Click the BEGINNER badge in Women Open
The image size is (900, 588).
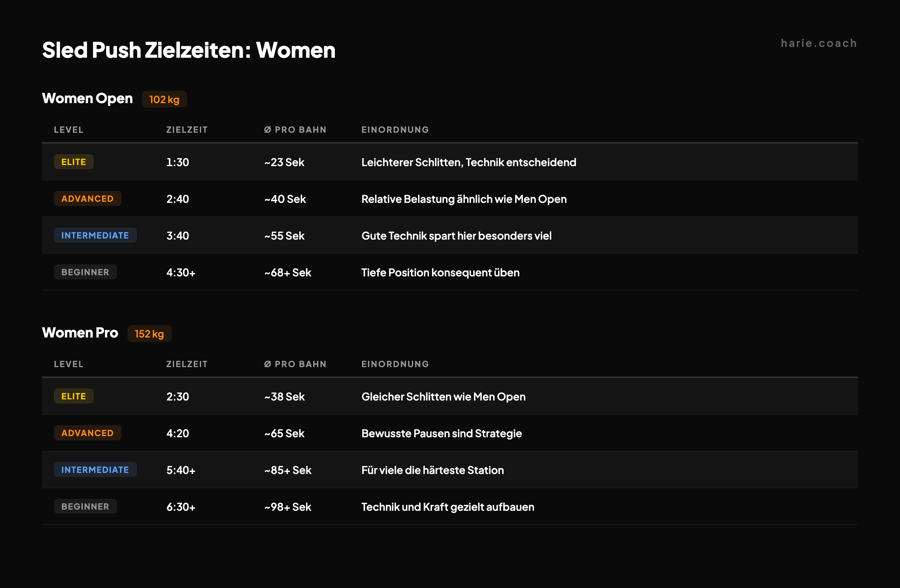[x=85, y=271]
